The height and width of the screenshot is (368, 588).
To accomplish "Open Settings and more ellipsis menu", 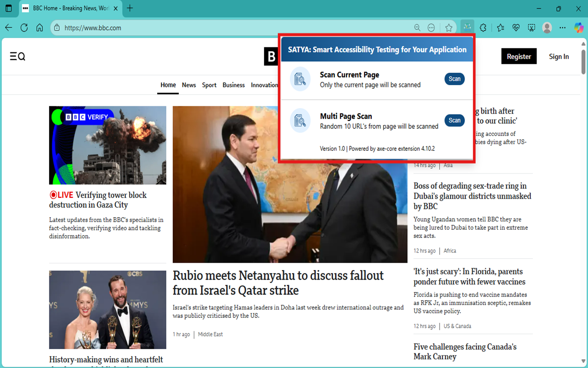I will (x=563, y=28).
